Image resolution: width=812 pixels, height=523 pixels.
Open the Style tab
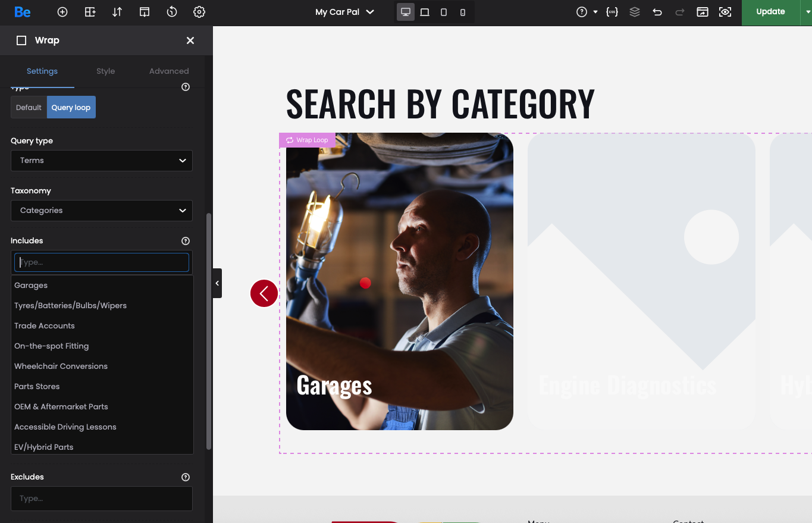click(x=105, y=71)
